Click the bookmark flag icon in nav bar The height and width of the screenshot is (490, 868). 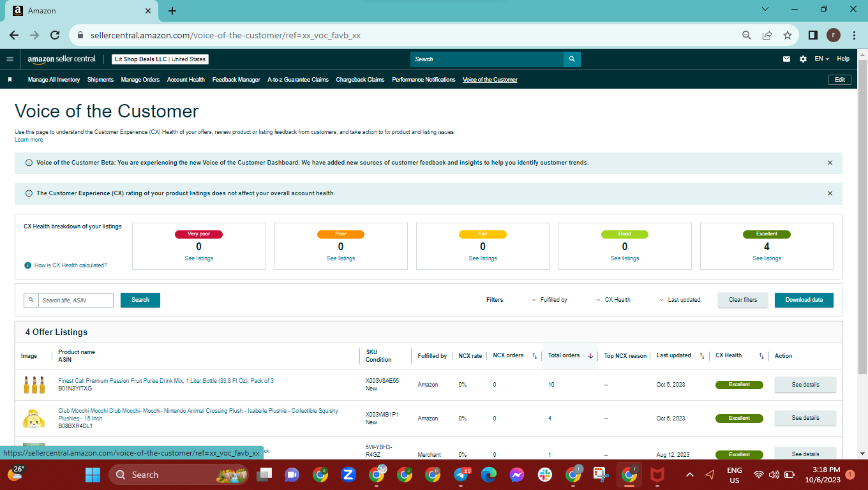[10, 80]
